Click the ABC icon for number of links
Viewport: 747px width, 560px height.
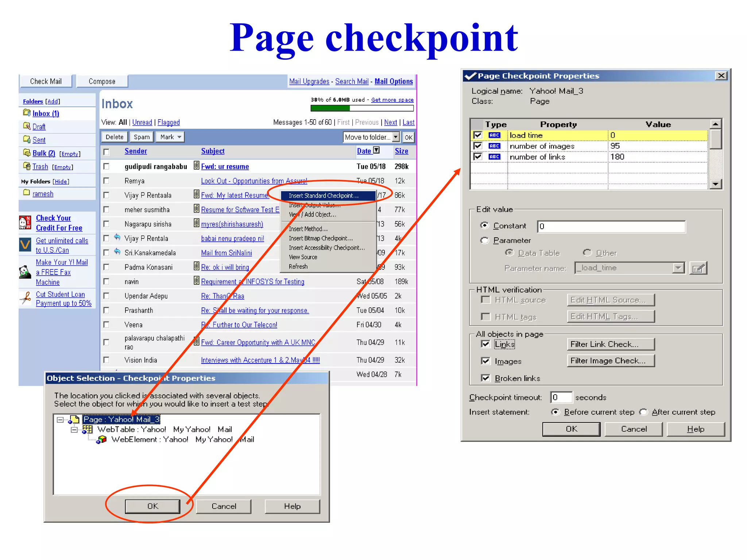494,157
